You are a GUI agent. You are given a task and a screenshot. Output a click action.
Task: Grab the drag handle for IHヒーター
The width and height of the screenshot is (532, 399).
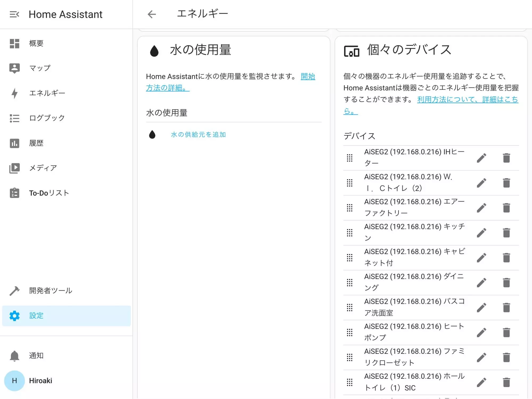coord(350,158)
